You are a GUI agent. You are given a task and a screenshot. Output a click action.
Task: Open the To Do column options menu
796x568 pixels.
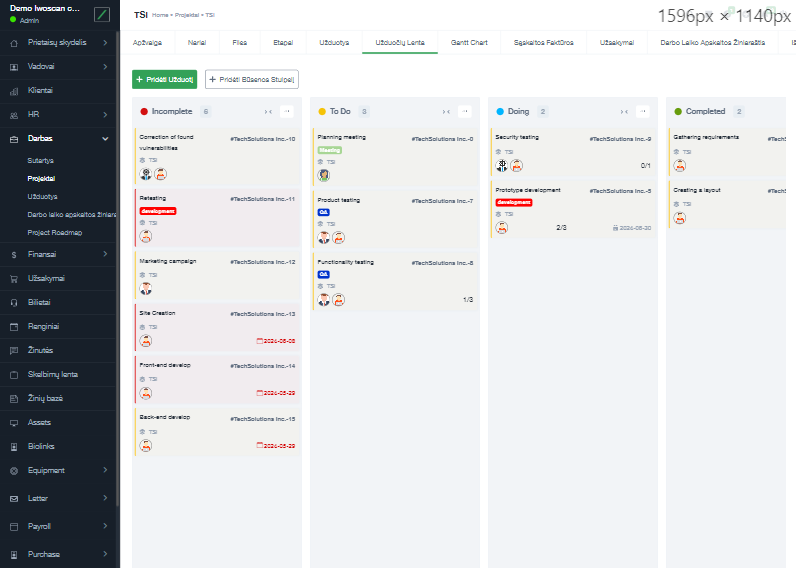(465, 112)
